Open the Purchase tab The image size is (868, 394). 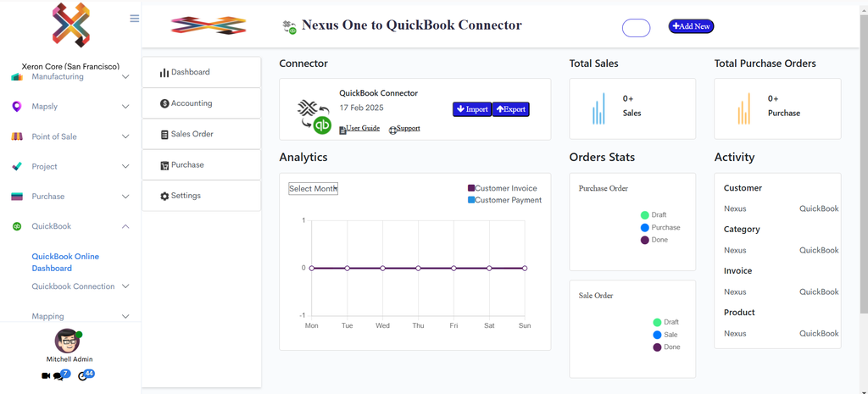pos(202,165)
